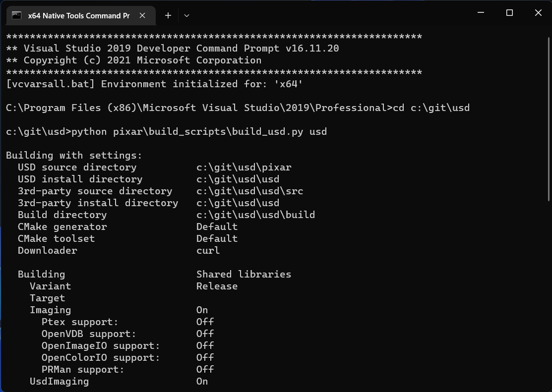Click the 'cd c:\git\usd' command text

(431, 108)
